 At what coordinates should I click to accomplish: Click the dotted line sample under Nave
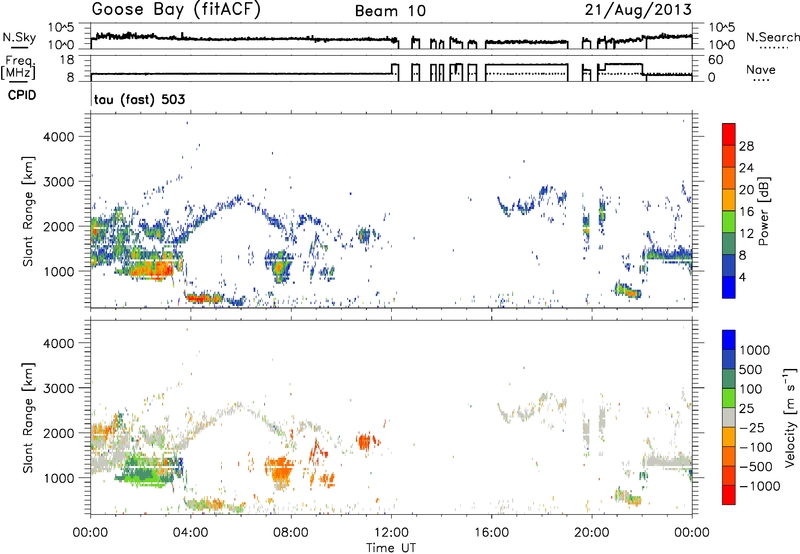pyautogui.click(x=761, y=80)
